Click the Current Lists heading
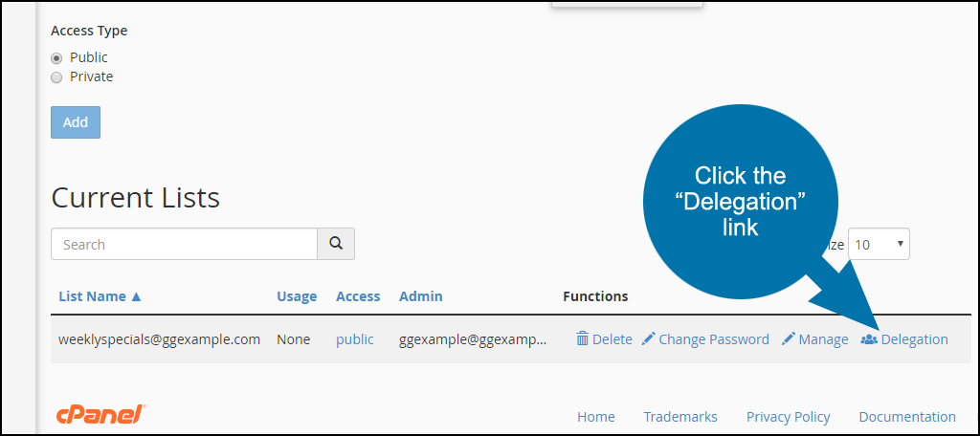 (136, 198)
